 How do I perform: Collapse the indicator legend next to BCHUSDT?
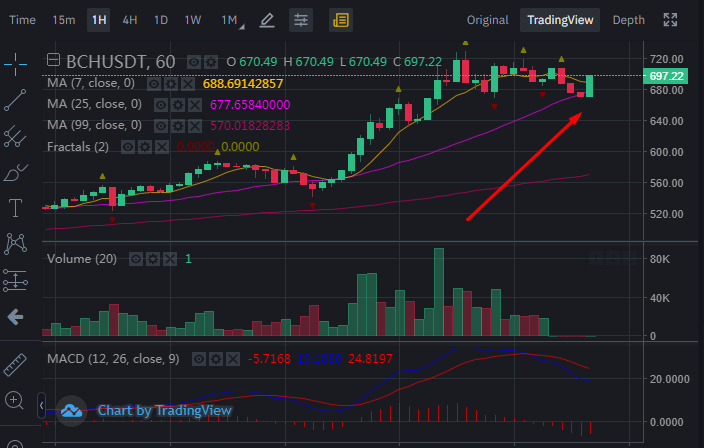tap(53, 60)
